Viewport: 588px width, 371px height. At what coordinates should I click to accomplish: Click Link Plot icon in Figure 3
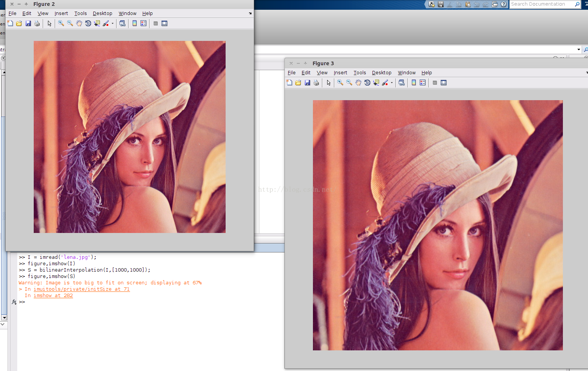[402, 83]
